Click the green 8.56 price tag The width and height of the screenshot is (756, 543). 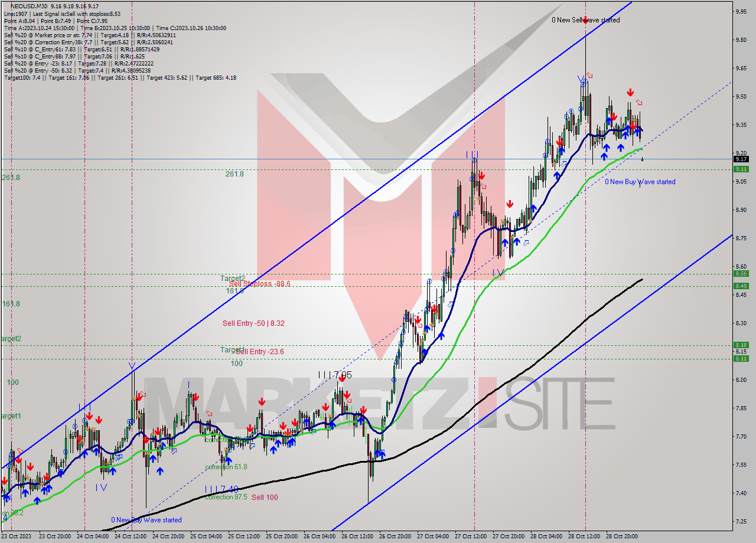coord(741,273)
